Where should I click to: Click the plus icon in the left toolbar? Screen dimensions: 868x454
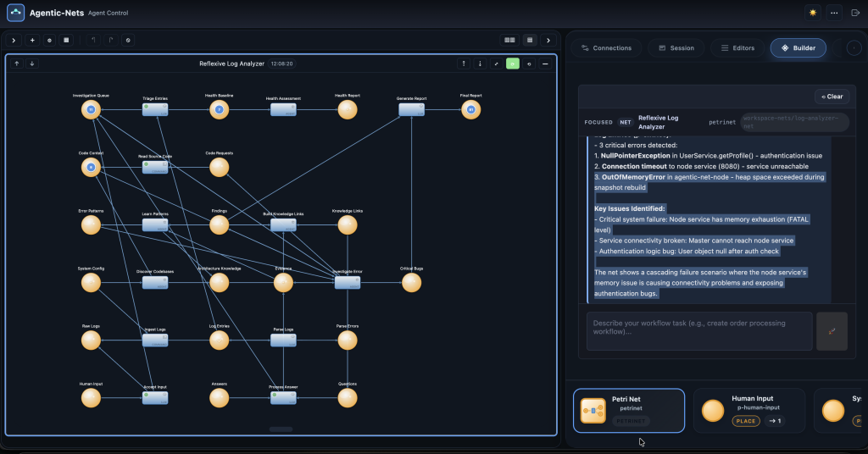[32, 40]
